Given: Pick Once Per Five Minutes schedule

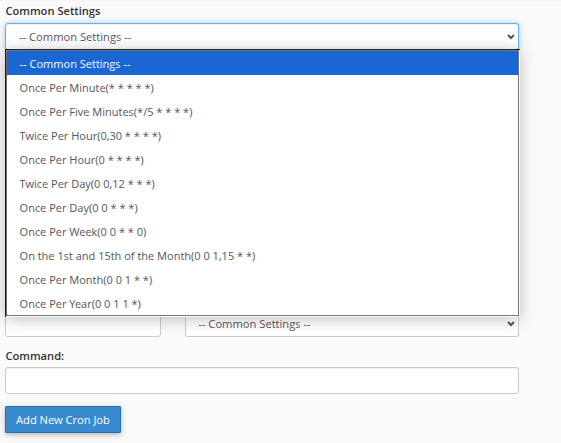Looking at the screenshot, I should 262,112.
